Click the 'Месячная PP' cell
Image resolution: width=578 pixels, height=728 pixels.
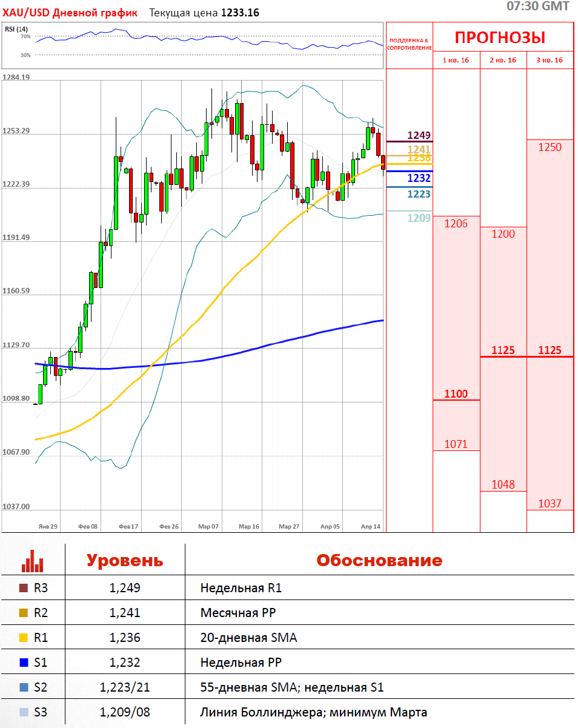tap(238, 613)
